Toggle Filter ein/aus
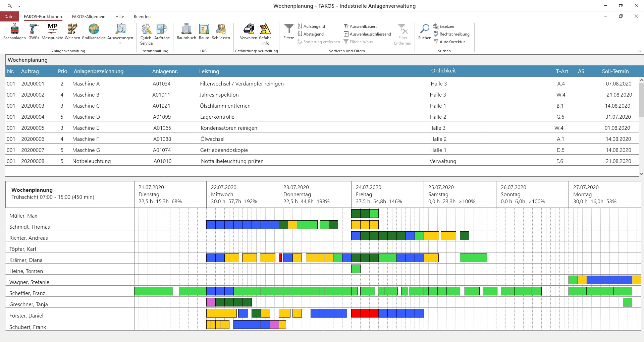644x342 pixels. click(358, 42)
